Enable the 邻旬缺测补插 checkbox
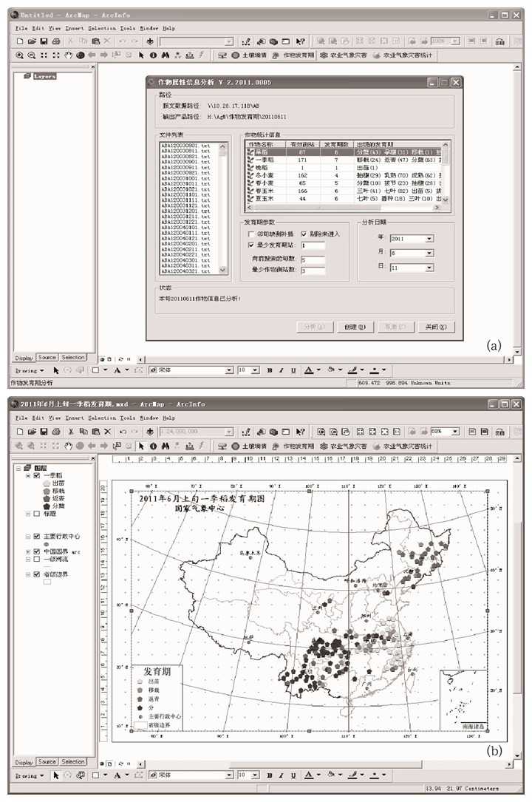532x802 pixels. click(x=251, y=234)
